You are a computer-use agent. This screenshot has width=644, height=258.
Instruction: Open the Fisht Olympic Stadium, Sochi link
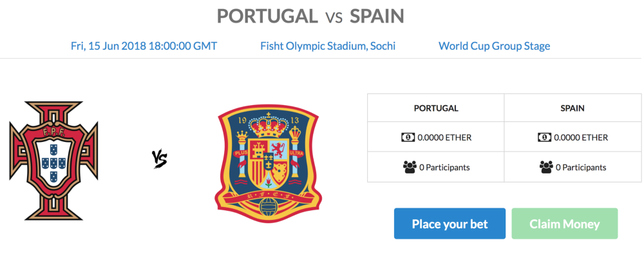coord(328,46)
